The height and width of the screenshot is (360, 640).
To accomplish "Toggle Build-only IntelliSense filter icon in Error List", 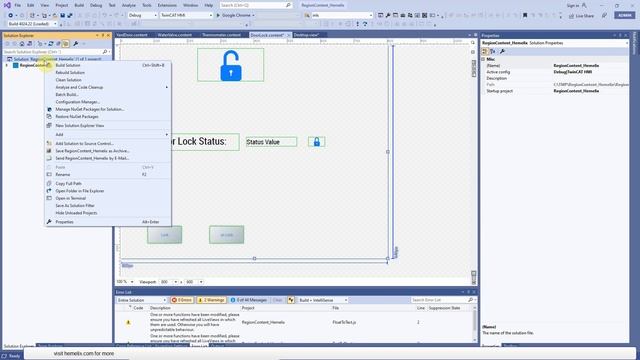I will click(291, 300).
